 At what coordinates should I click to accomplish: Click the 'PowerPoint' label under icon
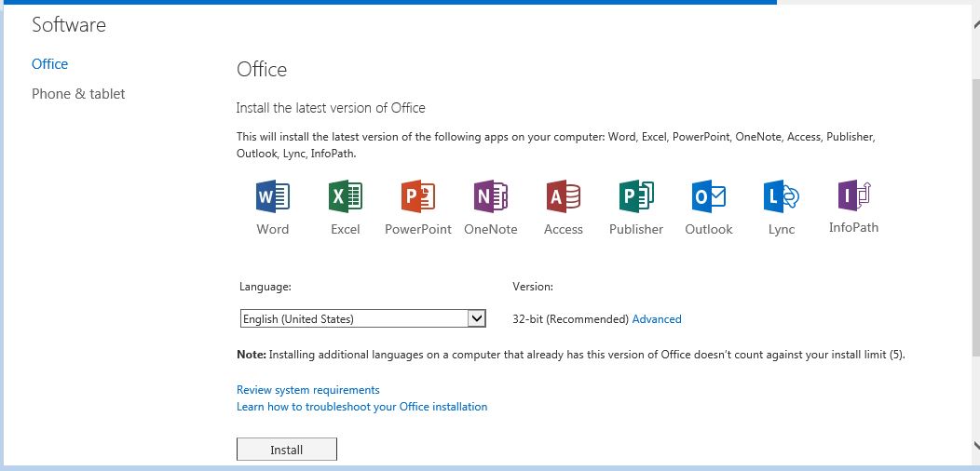418,229
